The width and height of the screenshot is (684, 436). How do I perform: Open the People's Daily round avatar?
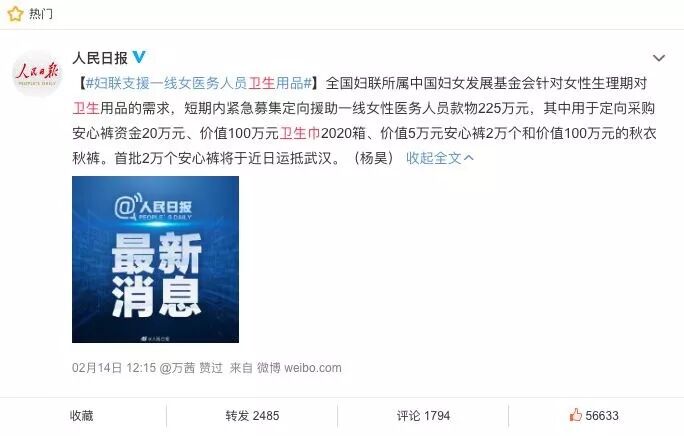coord(37,73)
